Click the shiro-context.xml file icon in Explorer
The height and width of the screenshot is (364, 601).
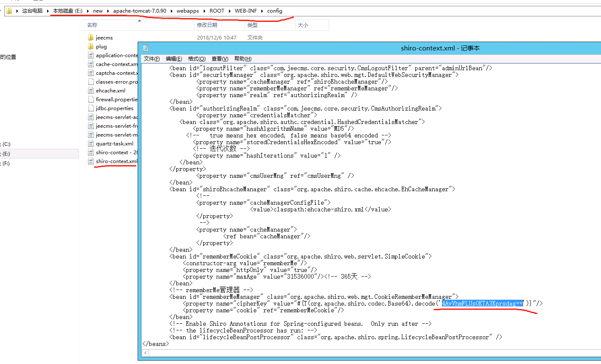click(x=90, y=161)
